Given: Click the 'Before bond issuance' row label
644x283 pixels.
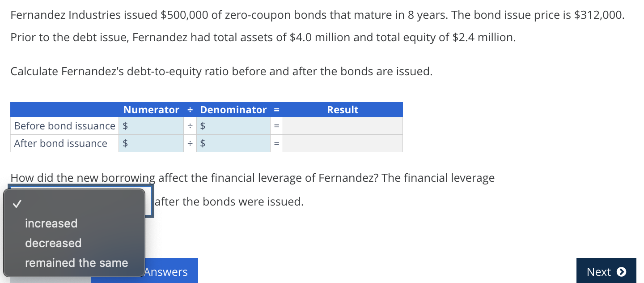Looking at the screenshot, I should click(x=64, y=126).
